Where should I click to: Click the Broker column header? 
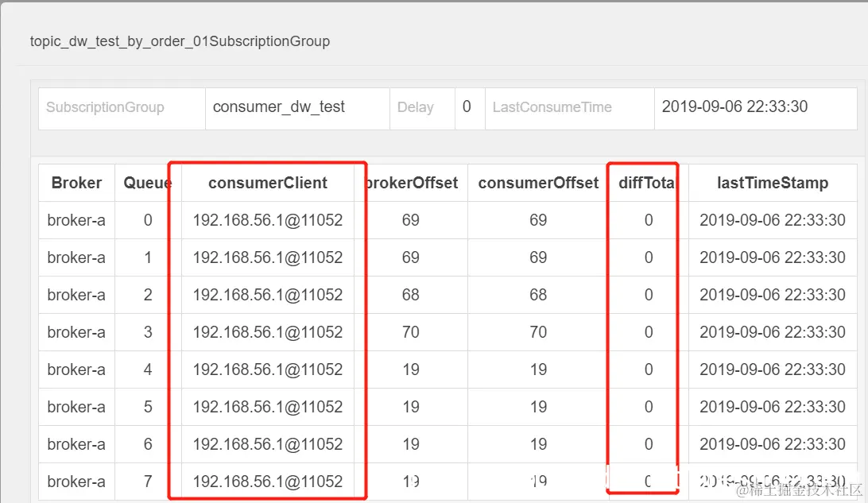(76, 183)
